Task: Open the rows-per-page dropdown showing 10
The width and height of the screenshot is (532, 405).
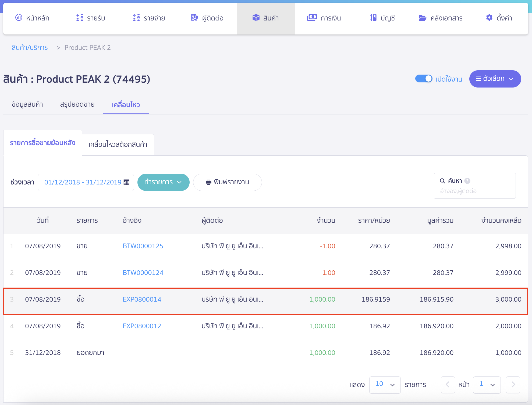Action: [x=385, y=385]
